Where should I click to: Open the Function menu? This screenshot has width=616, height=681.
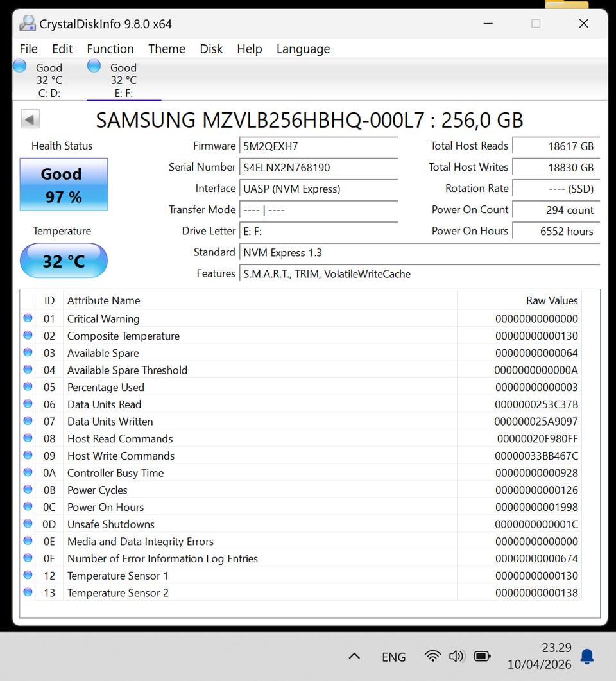110,49
